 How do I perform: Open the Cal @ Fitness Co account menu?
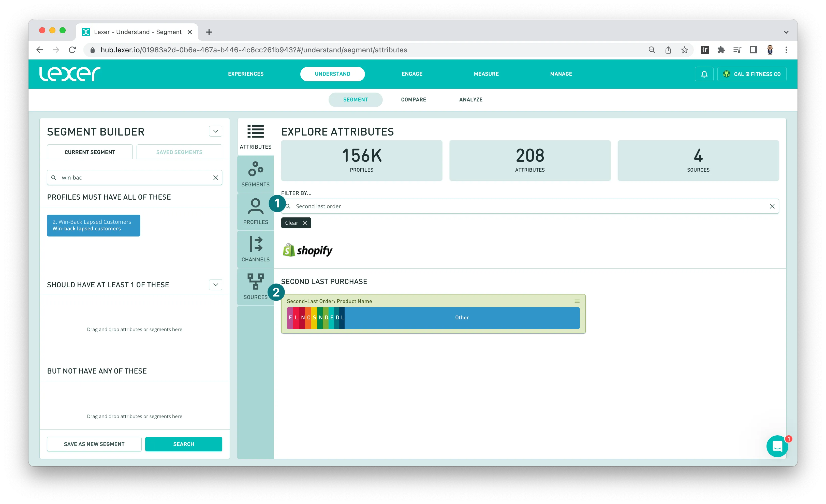pyautogui.click(x=752, y=74)
